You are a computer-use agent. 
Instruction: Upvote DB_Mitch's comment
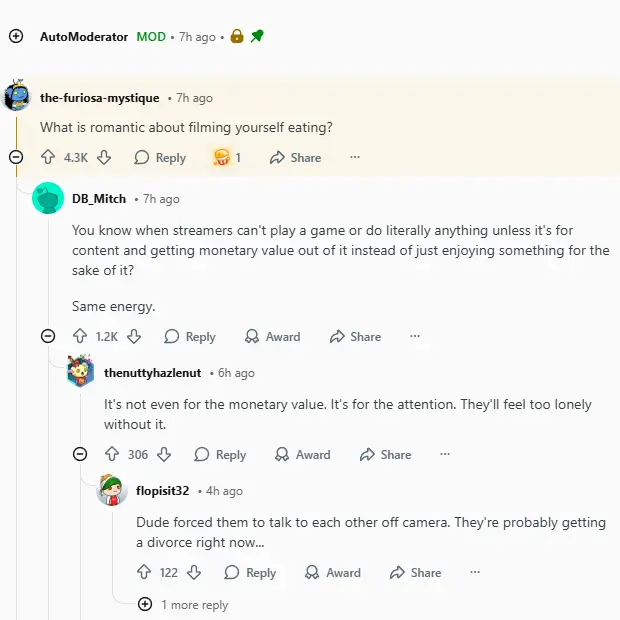point(80,337)
